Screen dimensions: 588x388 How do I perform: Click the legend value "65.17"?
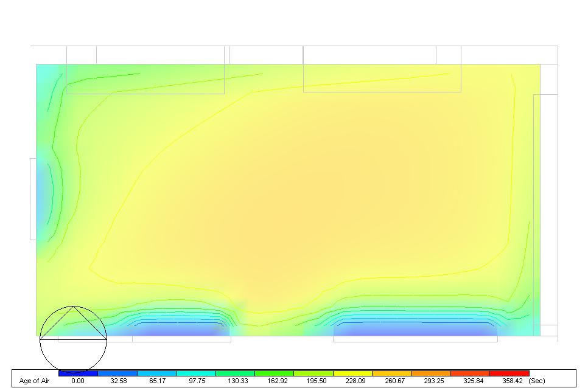(x=158, y=381)
